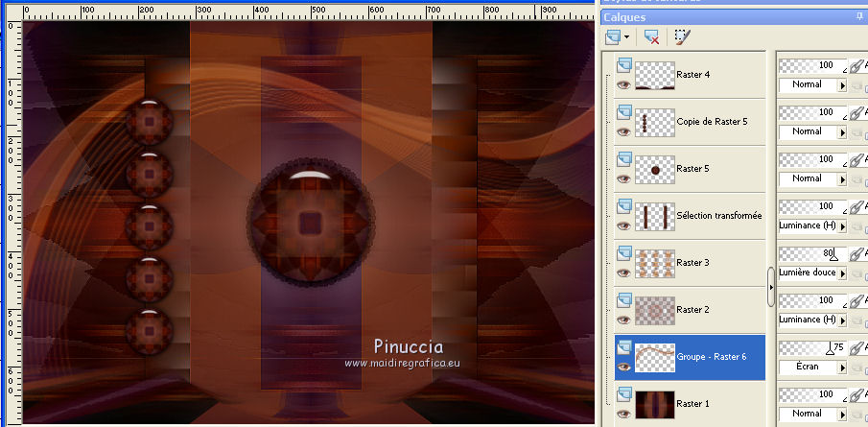The image size is (868, 427).
Task: Select the Raster 3 layer name
Action: click(x=692, y=263)
